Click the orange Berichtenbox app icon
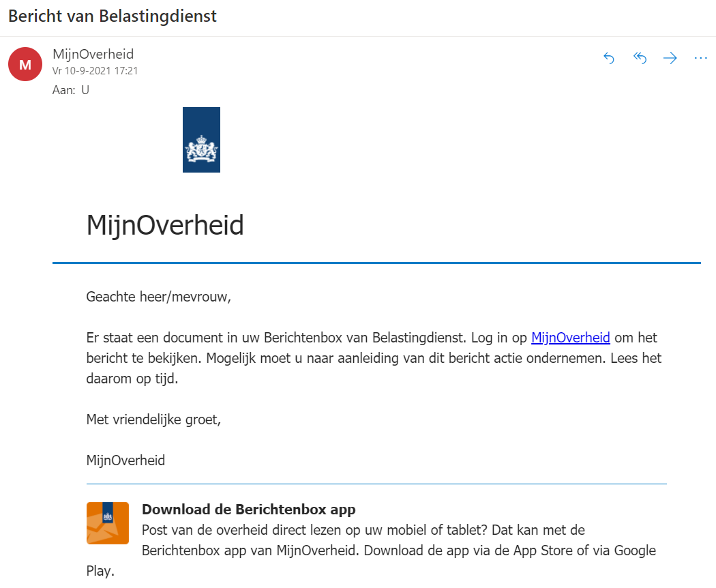The image size is (716, 588). (x=108, y=523)
